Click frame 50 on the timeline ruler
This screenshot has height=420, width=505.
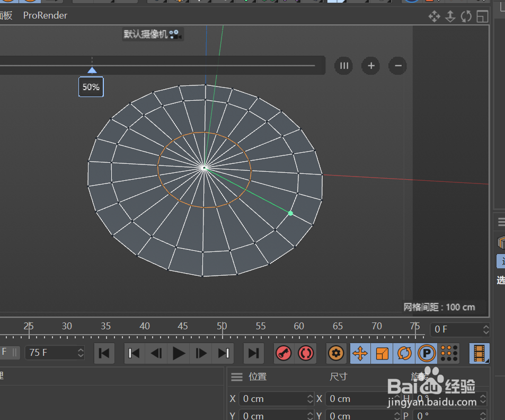click(x=222, y=326)
